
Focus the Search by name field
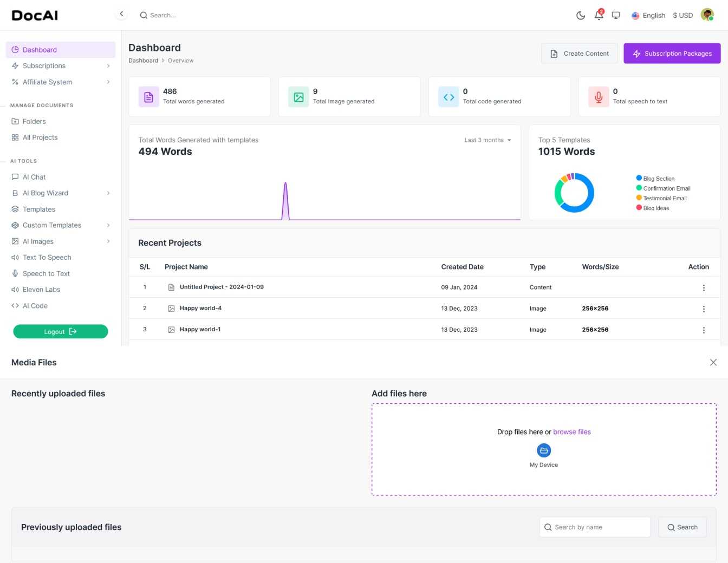click(595, 527)
